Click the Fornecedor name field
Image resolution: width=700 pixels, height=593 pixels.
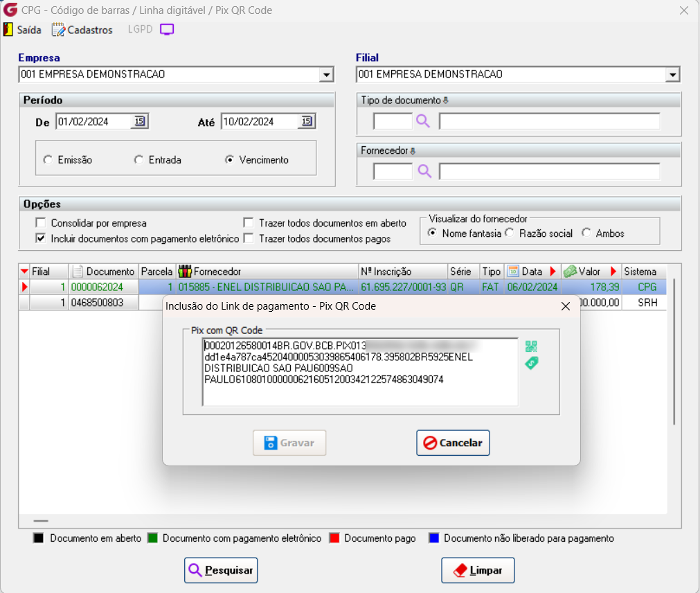click(x=549, y=172)
